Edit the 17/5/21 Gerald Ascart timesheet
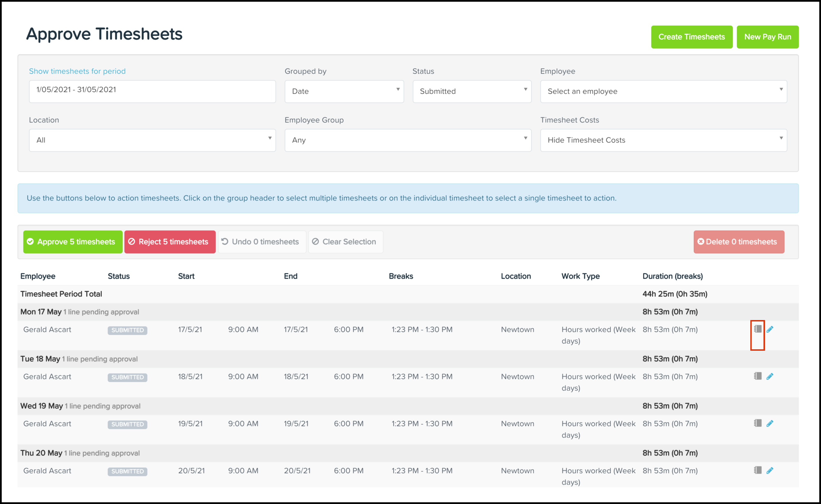Viewport: 821px width, 504px height. 770,329
